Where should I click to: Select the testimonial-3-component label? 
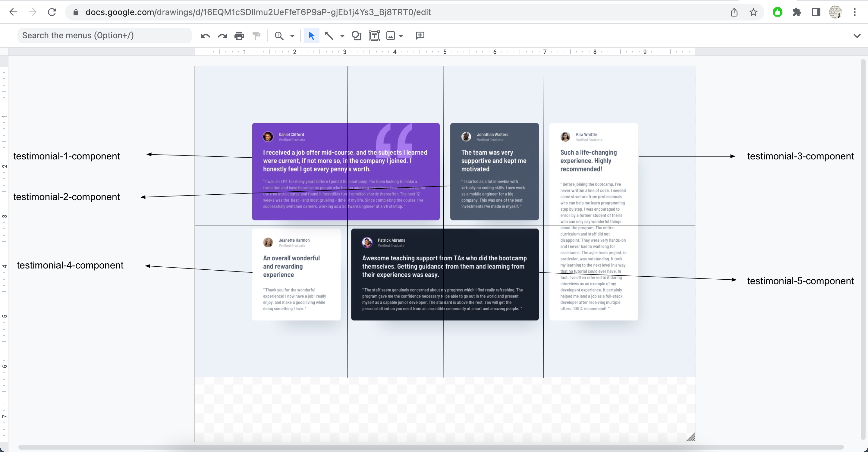(x=800, y=156)
